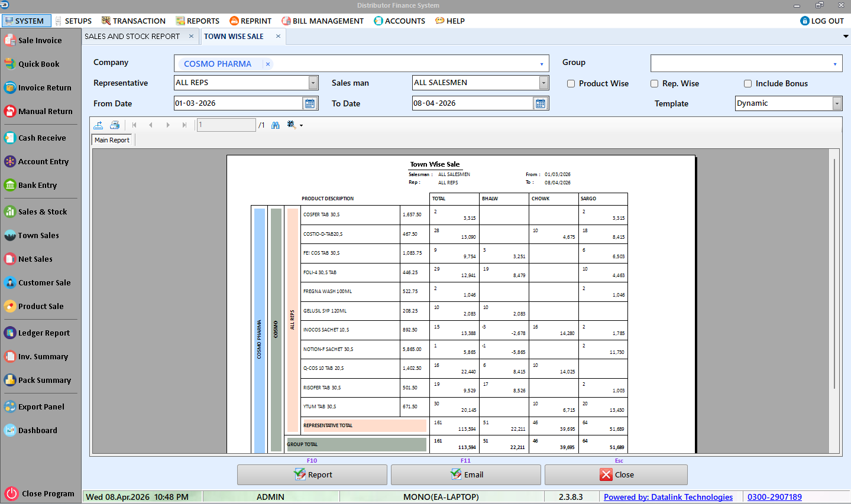Close the TOWN WISE SALE tab
The image size is (851, 504).
click(278, 36)
